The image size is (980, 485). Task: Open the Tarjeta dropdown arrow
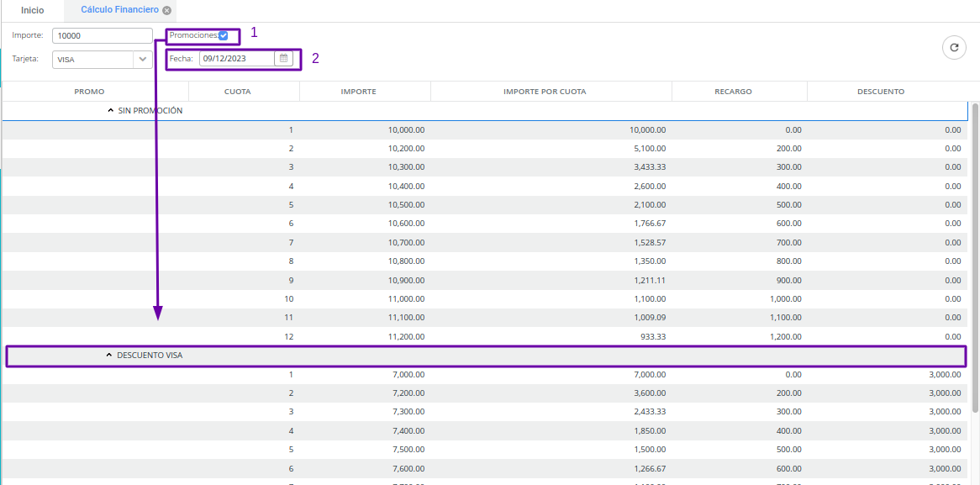coord(143,59)
